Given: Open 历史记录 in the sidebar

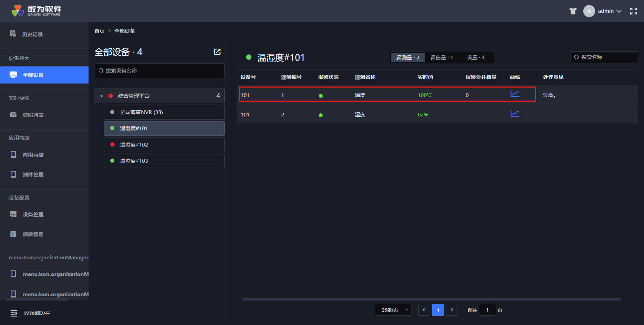Looking at the screenshot, I should 44,34.
